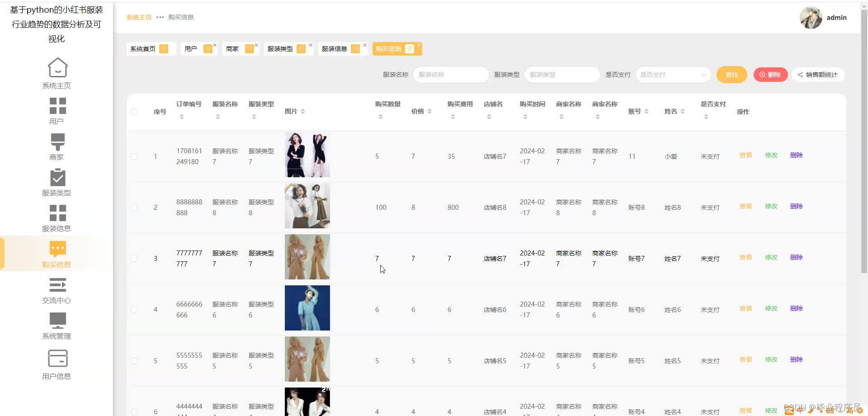Open 服装信息 grid icon in sidebar
The width and height of the screenshot is (868, 416).
tap(57, 213)
